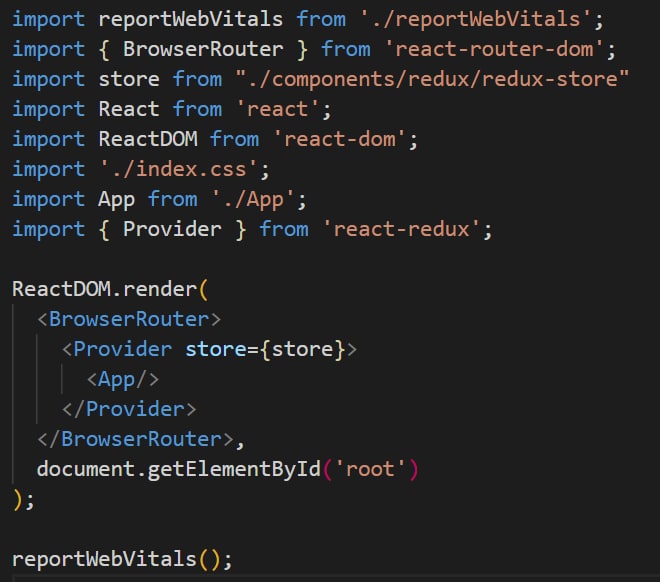Click 'ReactDOM' identifier in import line
The width and height of the screenshot is (660, 582).
coord(148,139)
